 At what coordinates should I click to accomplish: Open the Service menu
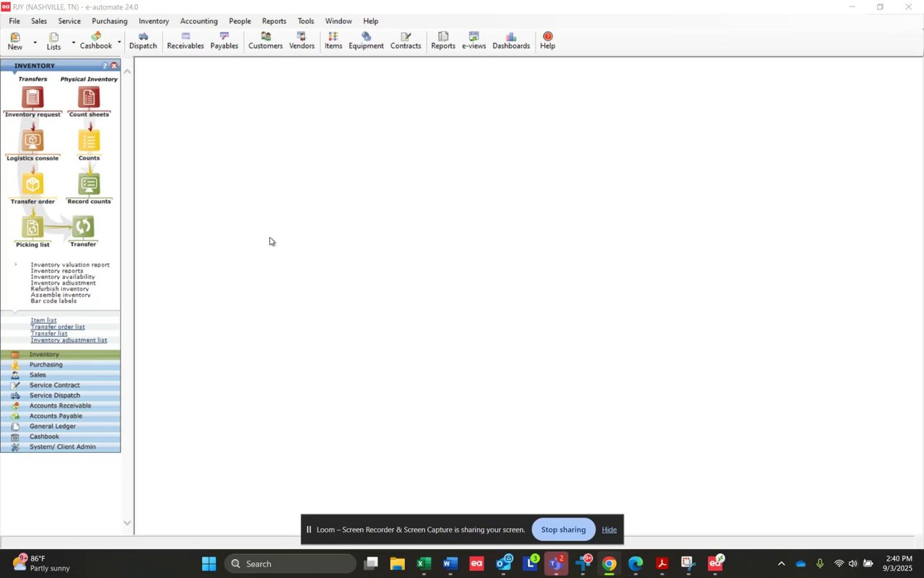point(69,21)
